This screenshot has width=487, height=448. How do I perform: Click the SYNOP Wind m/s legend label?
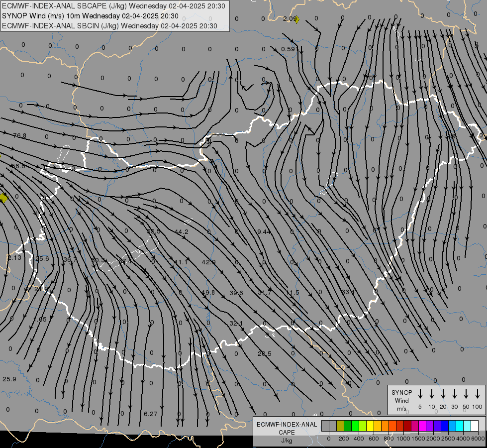[401, 400]
